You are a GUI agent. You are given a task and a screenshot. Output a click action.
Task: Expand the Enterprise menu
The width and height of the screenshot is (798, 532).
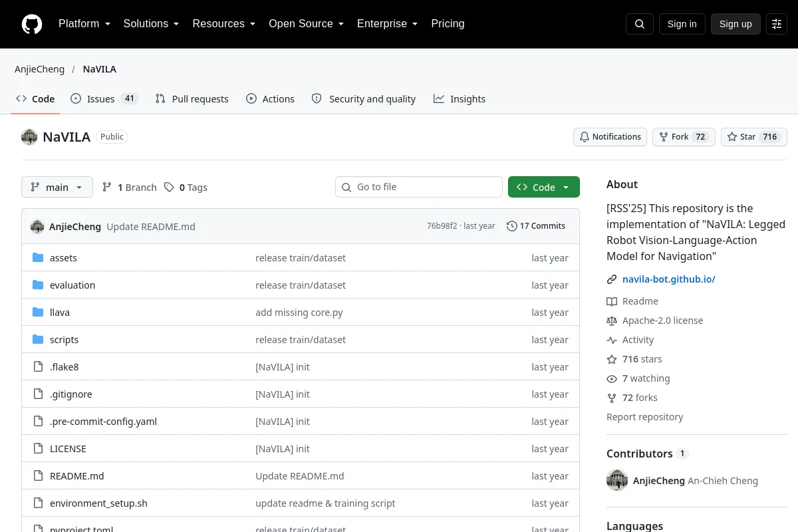click(x=388, y=24)
